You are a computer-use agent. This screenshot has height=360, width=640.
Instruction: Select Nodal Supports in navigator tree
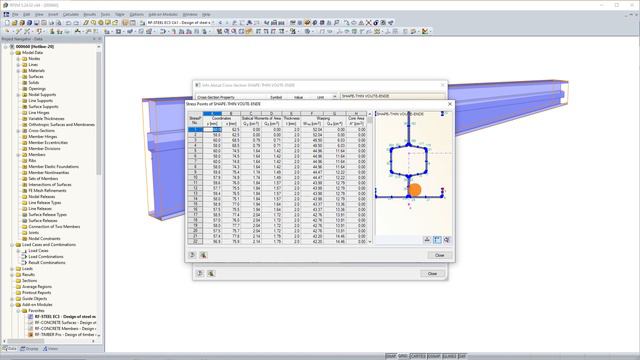[x=42, y=95]
